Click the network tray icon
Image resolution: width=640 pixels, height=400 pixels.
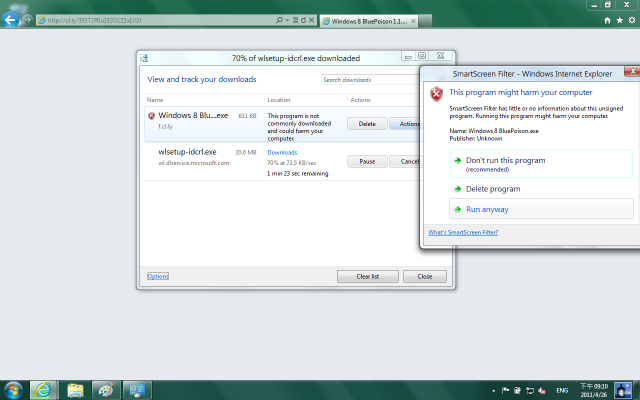click(x=530, y=391)
